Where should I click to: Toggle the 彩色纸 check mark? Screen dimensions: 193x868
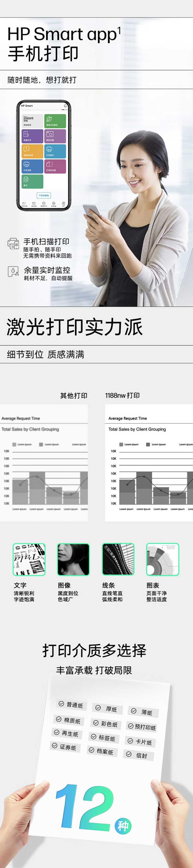pos(96,723)
